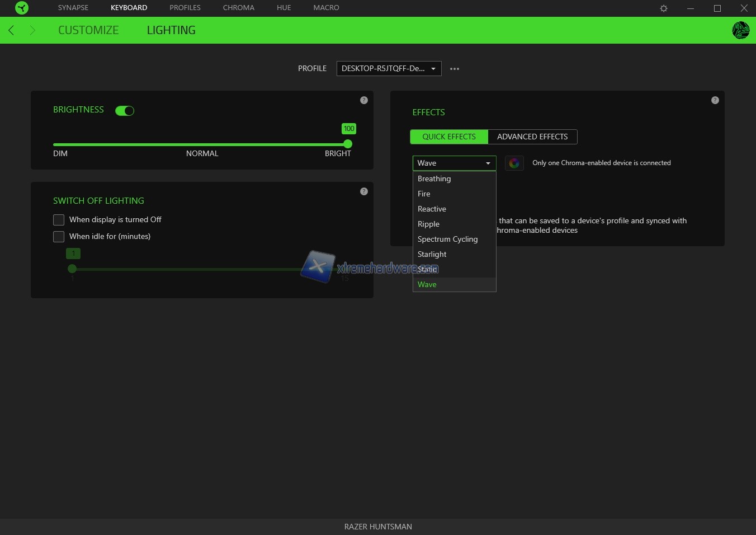Select Spectrum Cycling effect
The height and width of the screenshot is (535, 756).
click(x=455, y=239)
